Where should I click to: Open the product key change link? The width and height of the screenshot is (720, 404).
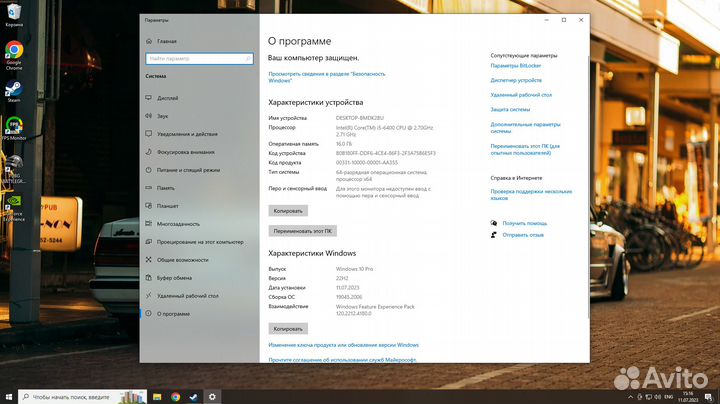(343, 345)
